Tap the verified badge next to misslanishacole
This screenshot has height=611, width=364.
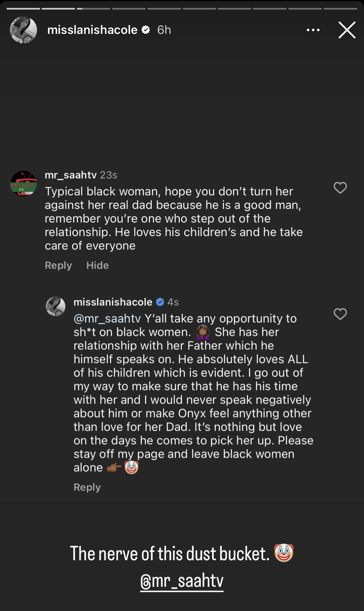point(146,30)
